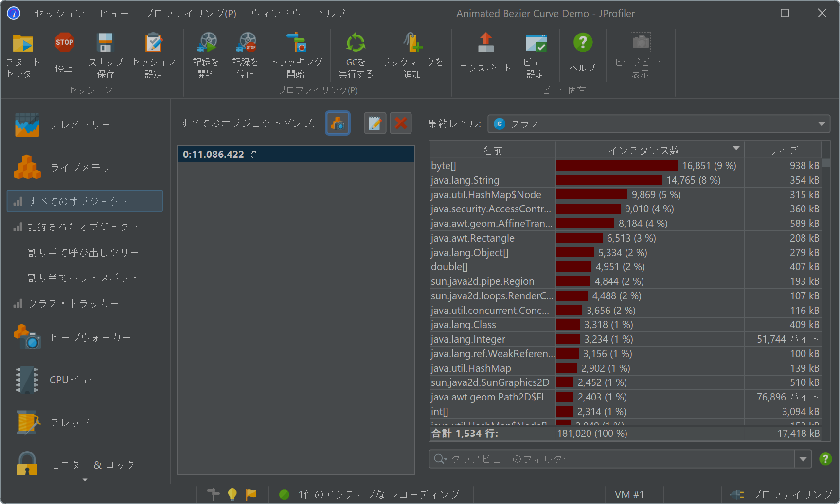Screen dimensions: 840x504
Task: Open ビュー設定 in the toolbar
Action: (536, 55)
